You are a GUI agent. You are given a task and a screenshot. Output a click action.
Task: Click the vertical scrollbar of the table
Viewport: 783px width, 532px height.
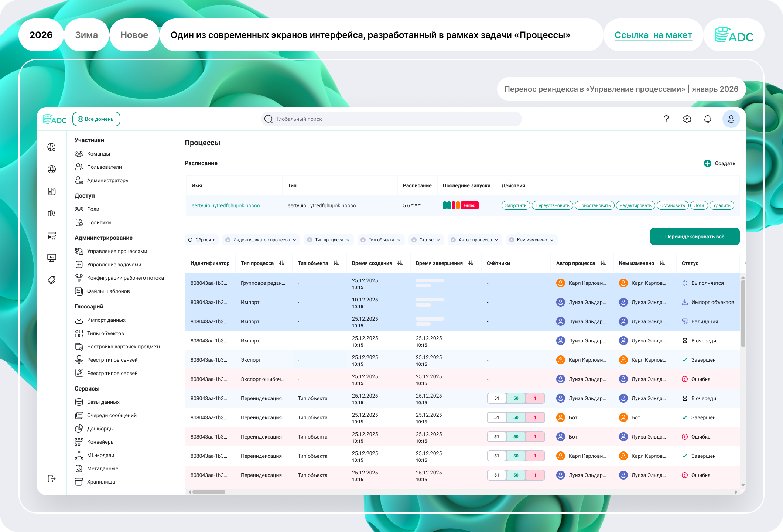[743, 313]
